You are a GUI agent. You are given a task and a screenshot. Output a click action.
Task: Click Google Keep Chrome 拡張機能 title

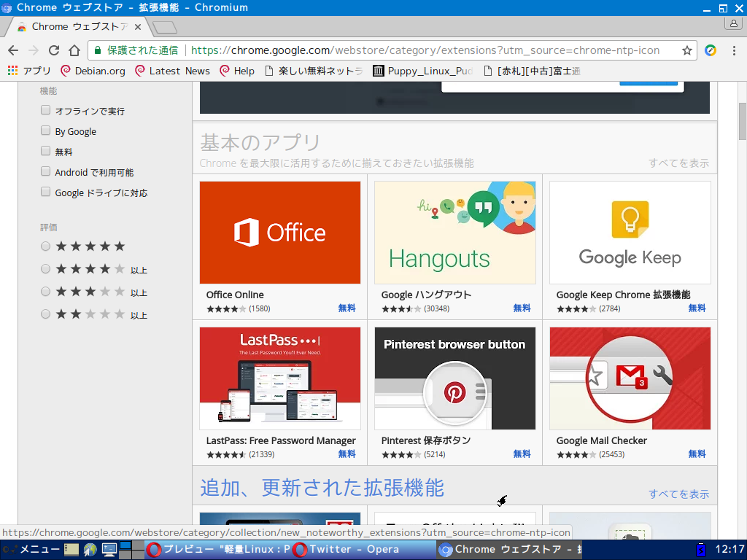point(623,295)
